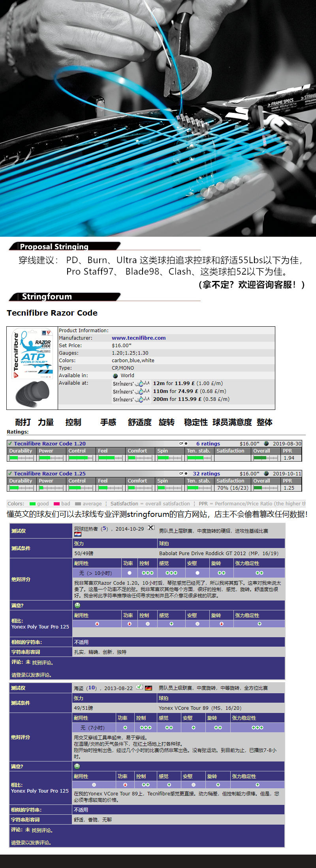Click the Stringers' World logo beside 12m offer

click(131, 383)
